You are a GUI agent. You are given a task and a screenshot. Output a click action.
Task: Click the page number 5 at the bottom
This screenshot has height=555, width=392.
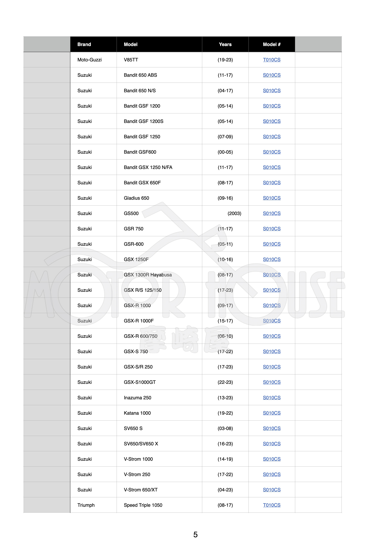click(195, 534)
